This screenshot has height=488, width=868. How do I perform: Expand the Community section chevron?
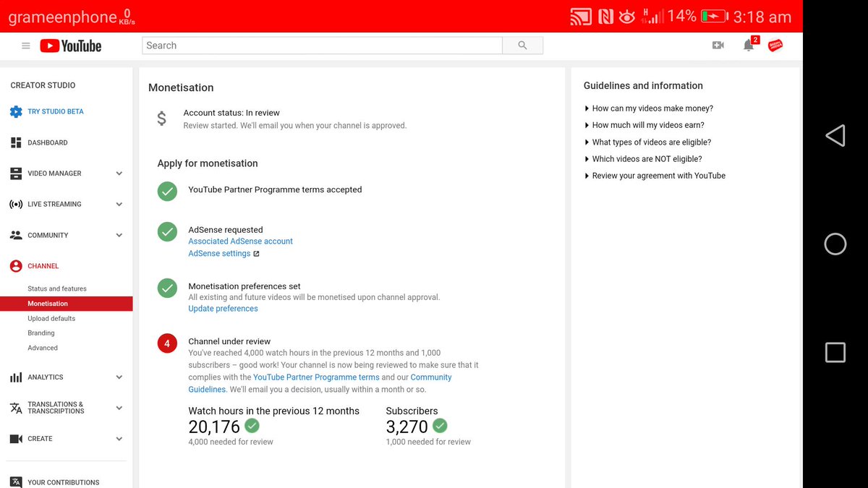click(x=119, y=235)
